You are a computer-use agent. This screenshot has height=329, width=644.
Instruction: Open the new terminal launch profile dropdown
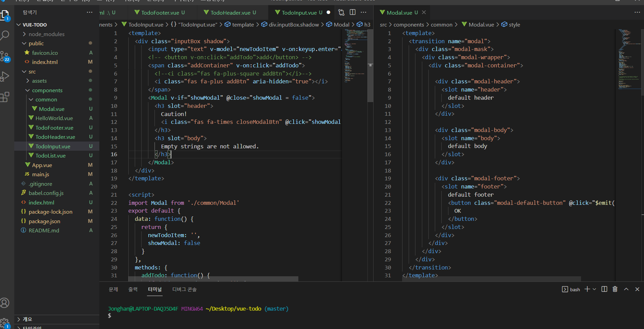pyautogui.click(x=594, y=289)
